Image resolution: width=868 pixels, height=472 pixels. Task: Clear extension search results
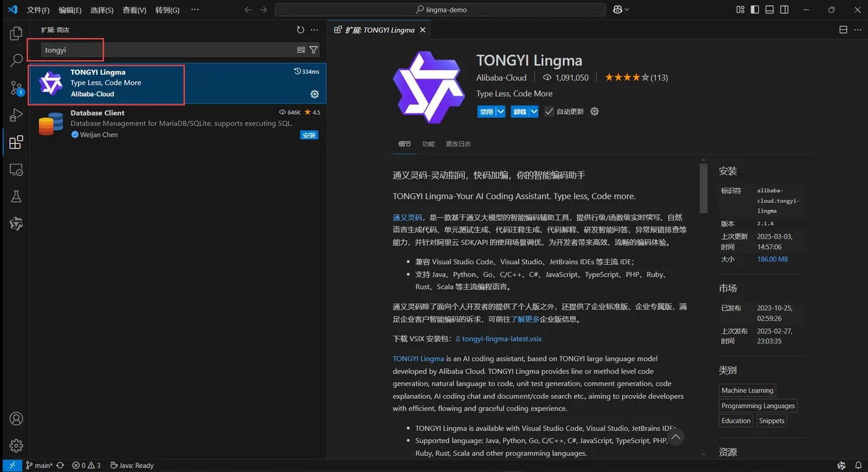[x=301, y=50]
